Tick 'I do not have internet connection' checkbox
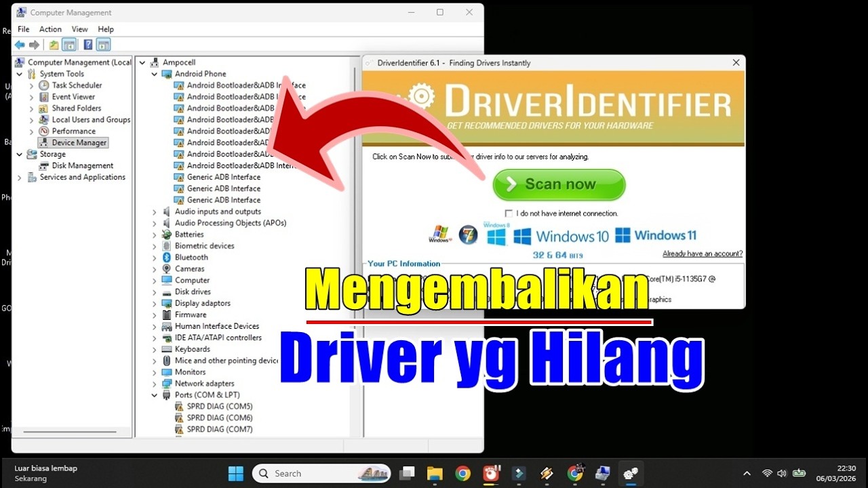The height and width of the screenshot is (488, 868). [x=509, y=213]
